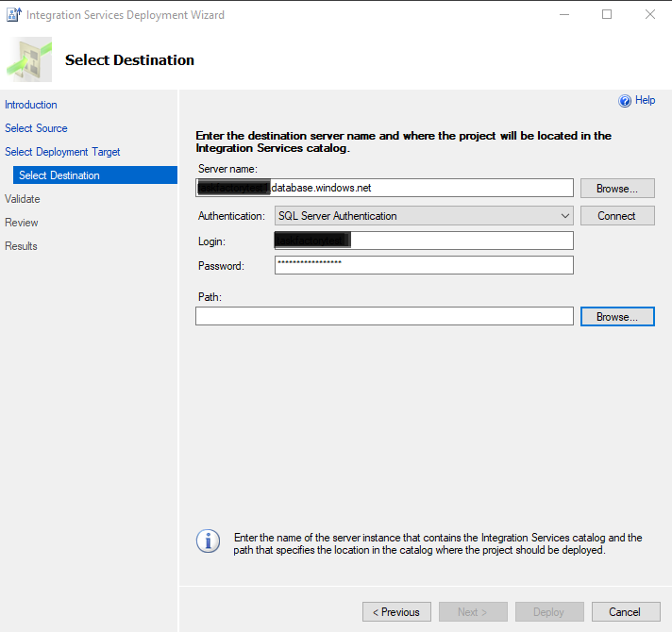Open the Authentication dropdown
Viewport: 672px width, 632px height.
click(x=425, y=216)
